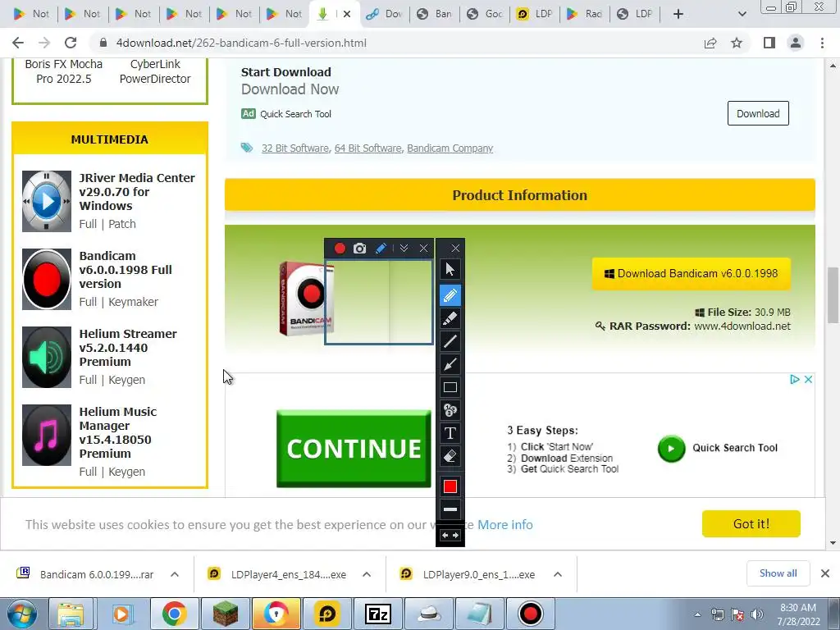Expand options for LDPlayer4 exe download
The width and height of the screenshot is (840, 630).
367,574
